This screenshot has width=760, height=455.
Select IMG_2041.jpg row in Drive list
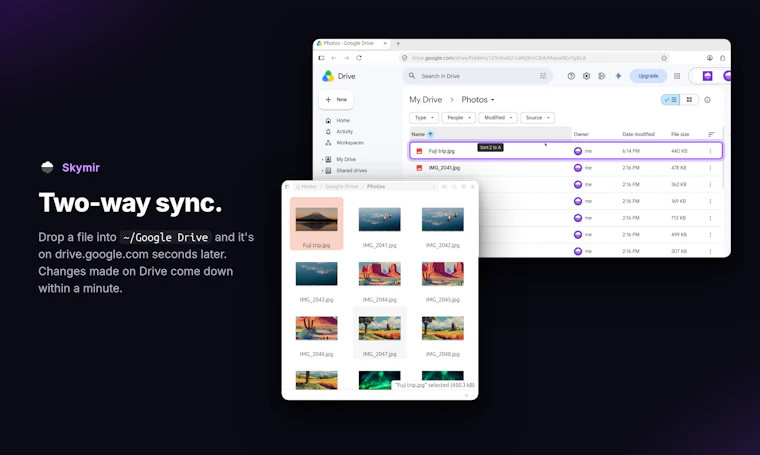click(566, 168)
